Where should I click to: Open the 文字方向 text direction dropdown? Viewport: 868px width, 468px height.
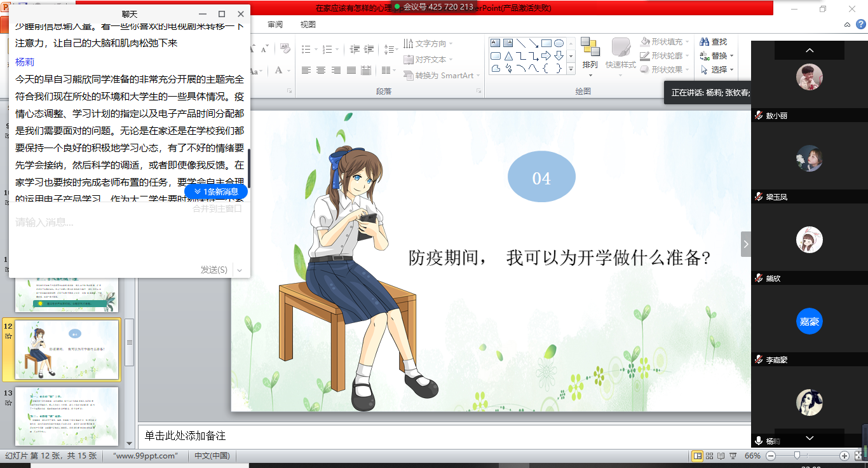tap(451, 44)
